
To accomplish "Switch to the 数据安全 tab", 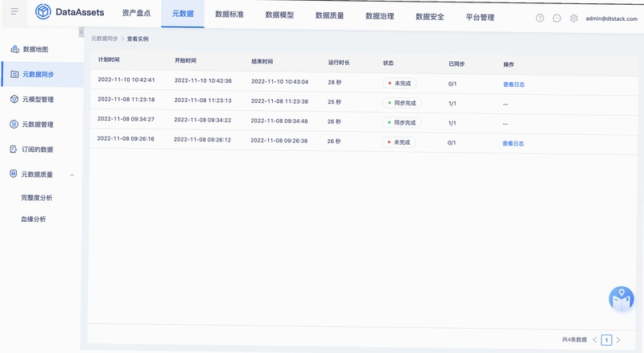I will pos(430,17).
